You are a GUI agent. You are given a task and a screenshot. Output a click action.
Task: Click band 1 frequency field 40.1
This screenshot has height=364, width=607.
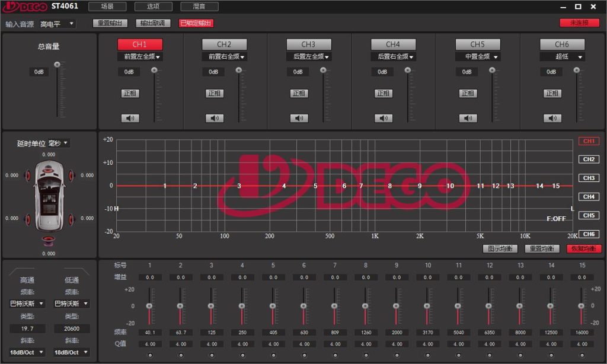point(150,332)
